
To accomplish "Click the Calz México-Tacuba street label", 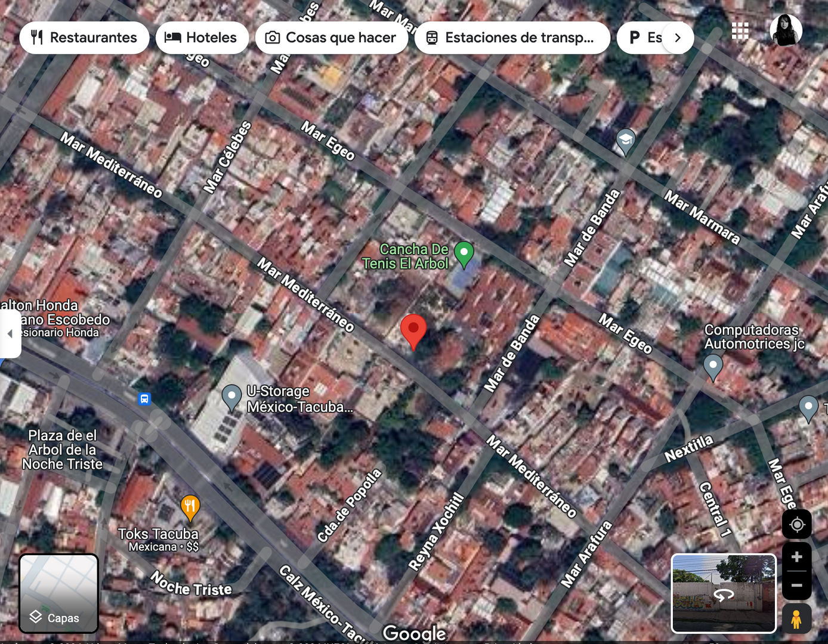I will click(325, 603).
